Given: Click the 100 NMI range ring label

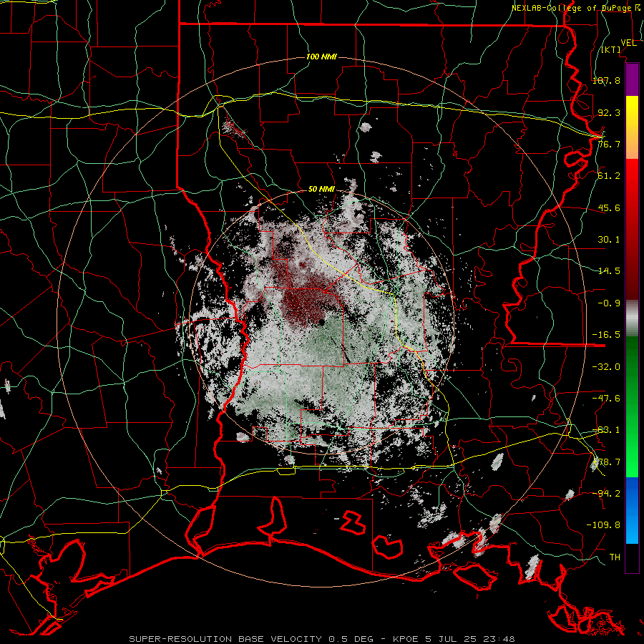Looking at the screenshot, I should click(x=321, y=57).
